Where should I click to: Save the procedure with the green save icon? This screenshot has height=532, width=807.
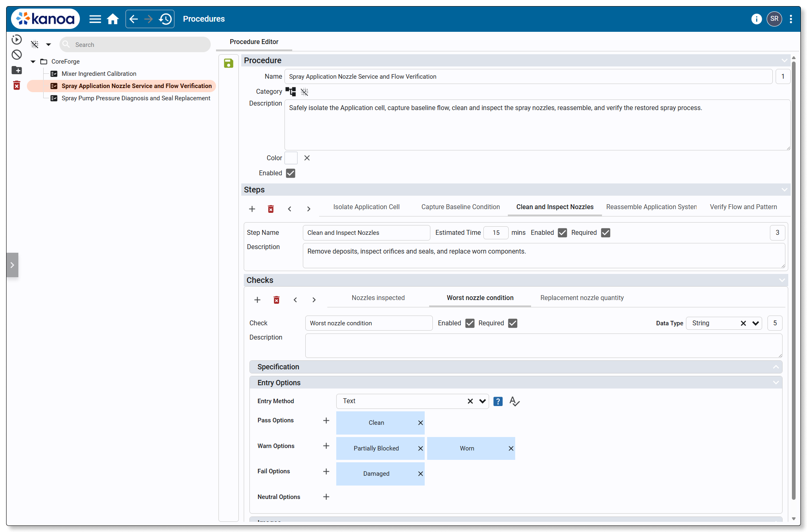click(x=229, y=63)
